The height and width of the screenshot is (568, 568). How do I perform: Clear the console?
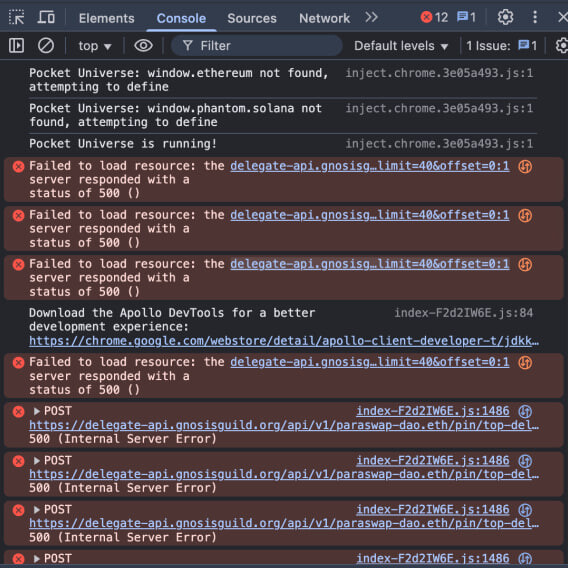pyautogui.click(x=46, y=46)
